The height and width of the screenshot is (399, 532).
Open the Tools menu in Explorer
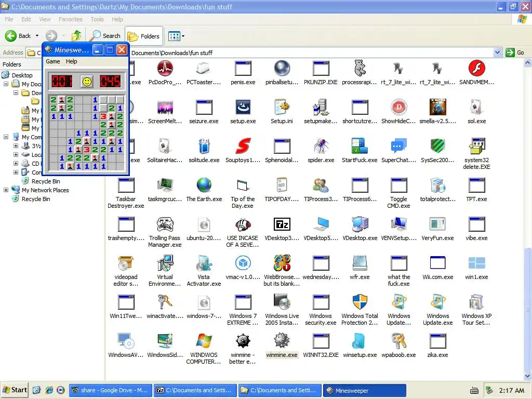tap(97, 19)
